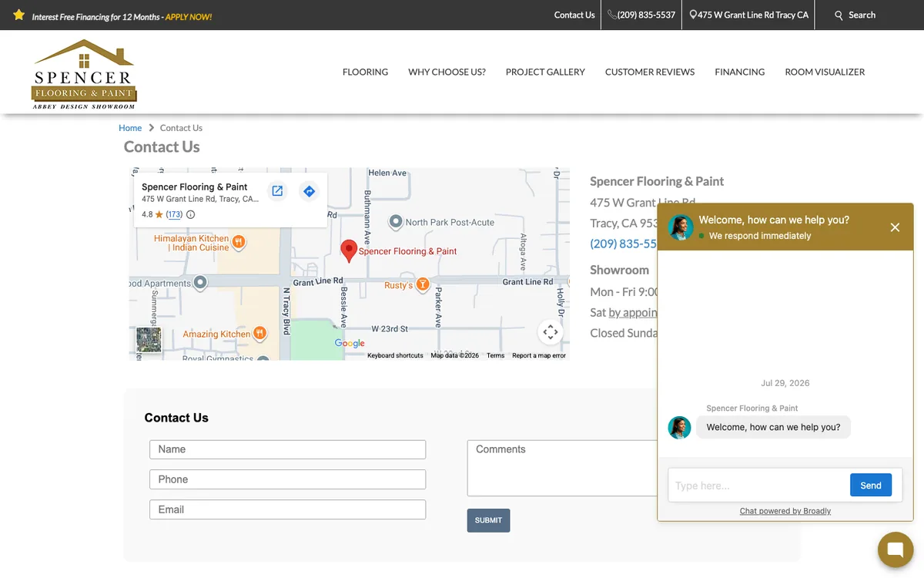Click the Name input field

click(x=287, y=449)
